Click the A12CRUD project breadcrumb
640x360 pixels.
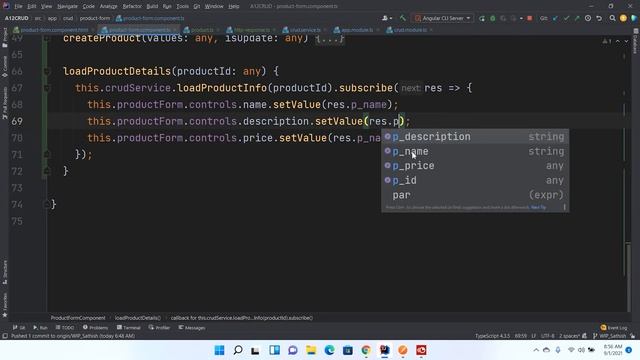17,18
